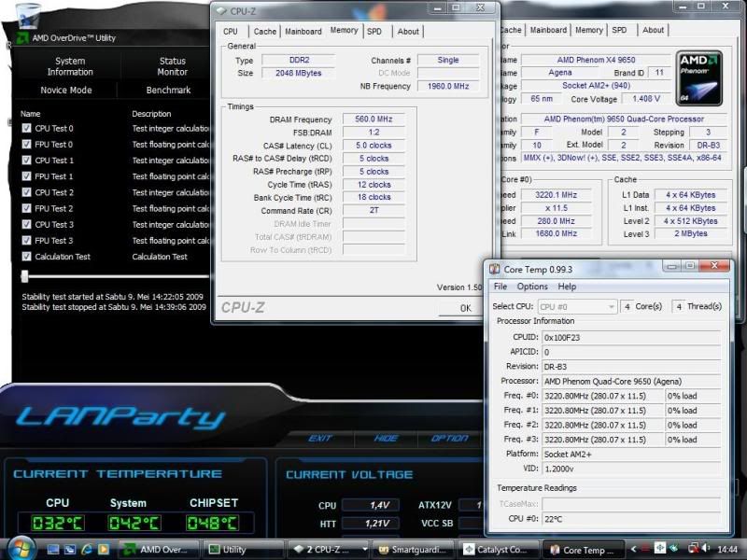747x560 pixels.
Task: Click Switch Between Windows quick launch icon
Action: 69,549
